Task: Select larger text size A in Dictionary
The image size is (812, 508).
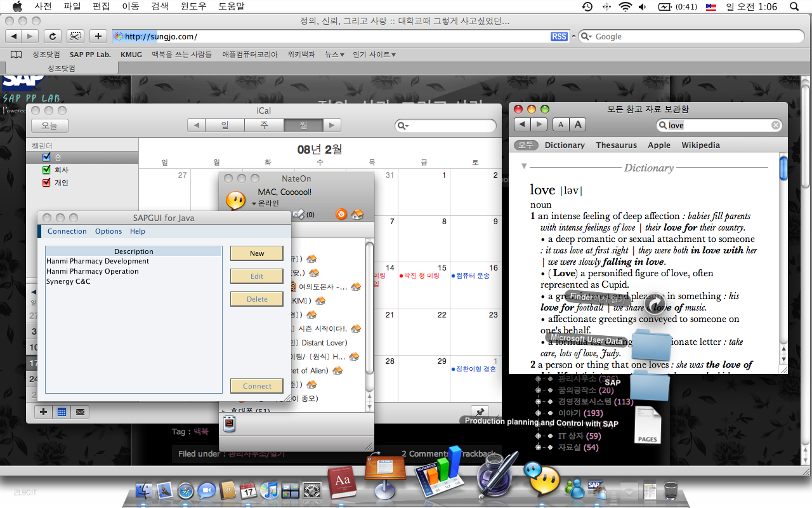Action: [x=577, y=124]
